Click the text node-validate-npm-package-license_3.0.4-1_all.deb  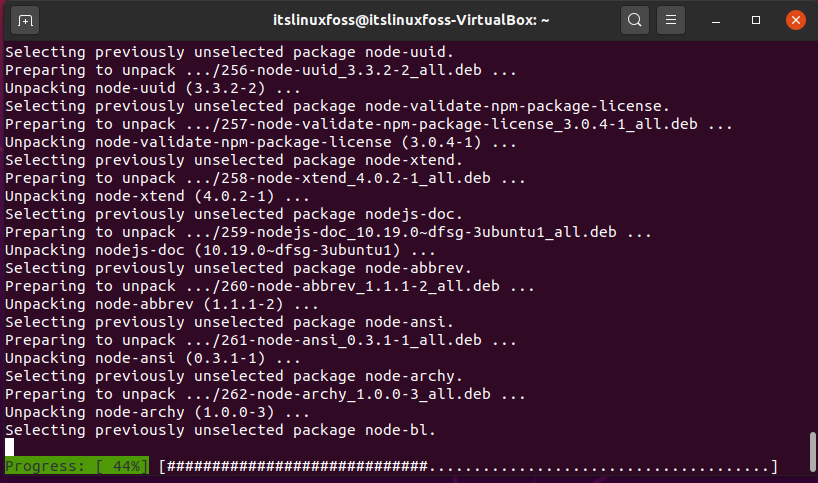pos(477,124)
